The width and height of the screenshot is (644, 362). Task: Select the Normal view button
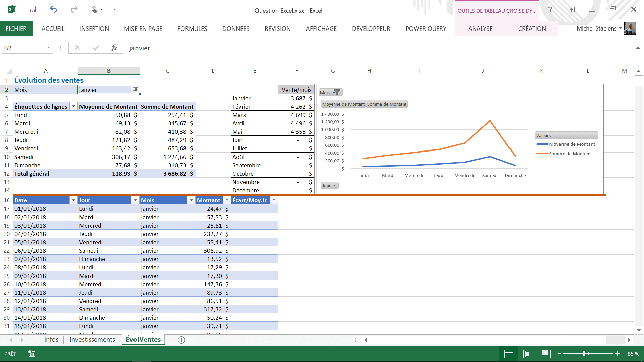[x=508, y=354]
